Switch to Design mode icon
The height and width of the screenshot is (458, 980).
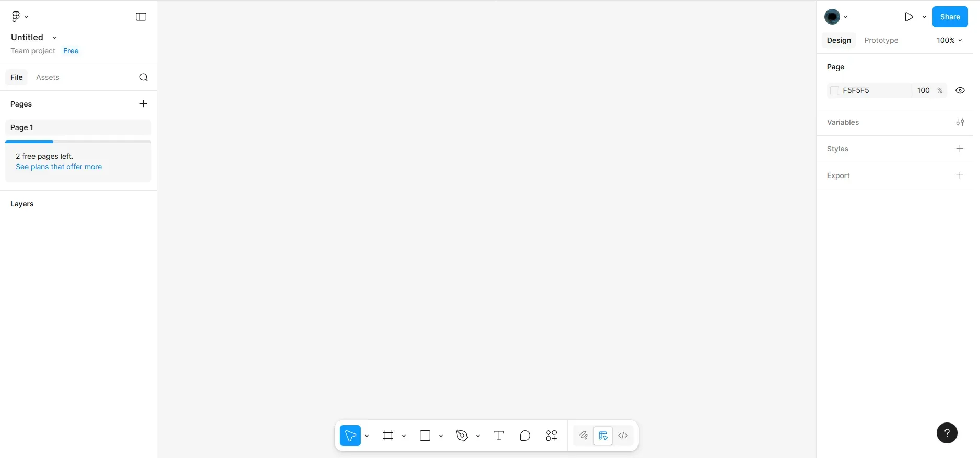(603, 436)
